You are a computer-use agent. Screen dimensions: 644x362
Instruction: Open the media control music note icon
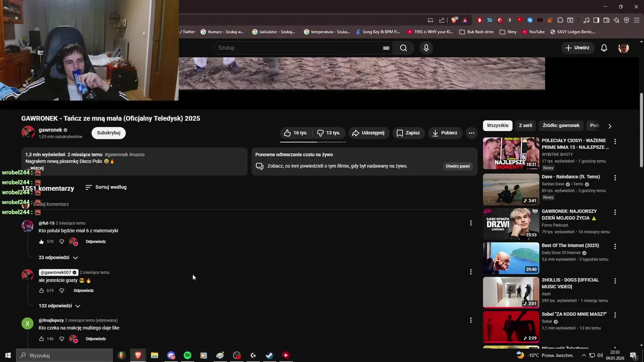[x=586, y=20]
